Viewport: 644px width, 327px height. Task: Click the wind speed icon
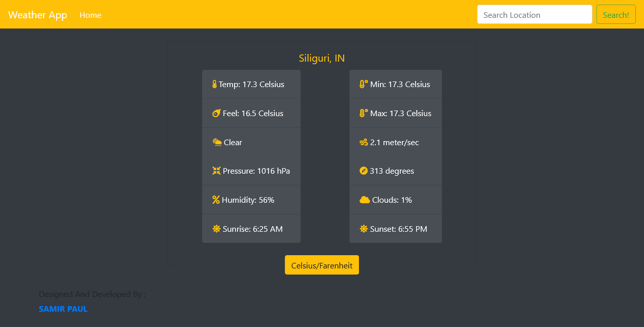pos(364,143)
